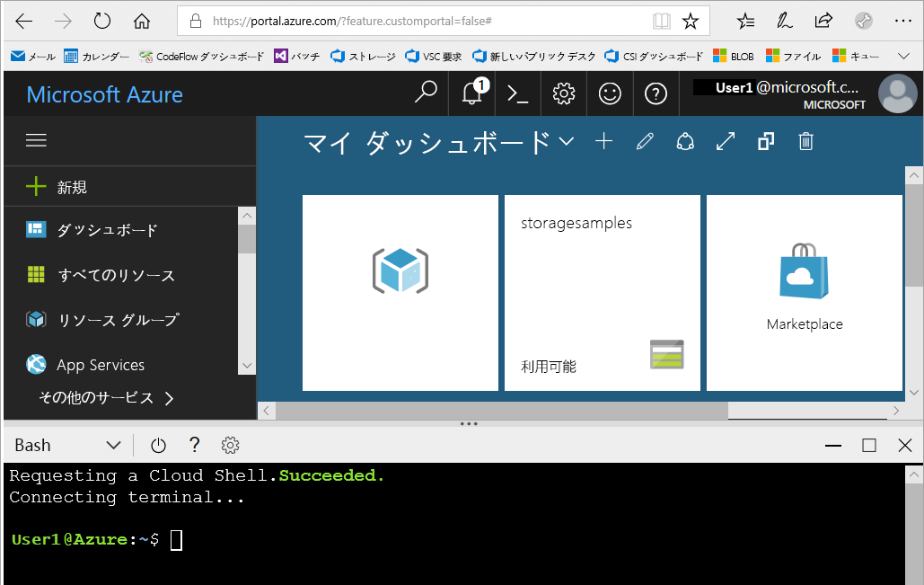Share the dashboard via the share icon
The width and height of the screenshot is (924, 585).
[x=684, y=141]
